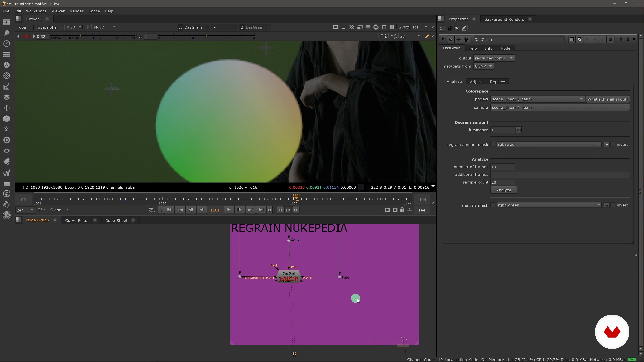Click the viewer proxy mode icon
The width and height of the screenshot is (644, 362).
[360, 27]
